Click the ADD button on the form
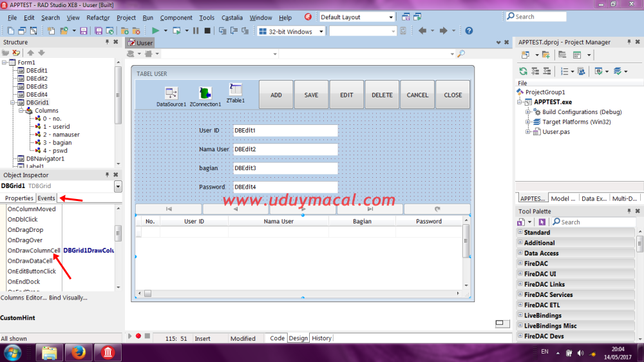Image resolution: width=644 pixels, height=362 pixels. coord(276,95)
